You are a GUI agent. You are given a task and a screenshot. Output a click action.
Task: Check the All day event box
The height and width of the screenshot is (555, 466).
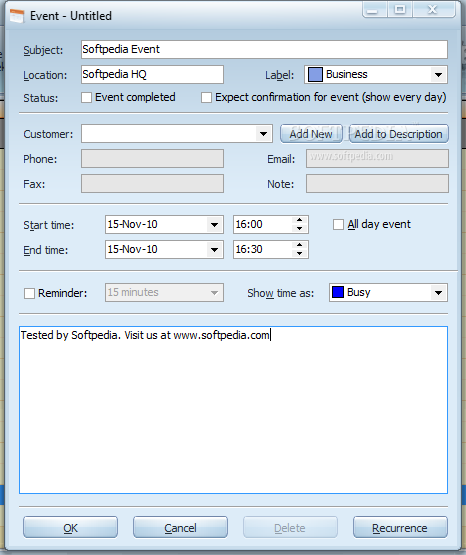(x=338, y=224)
